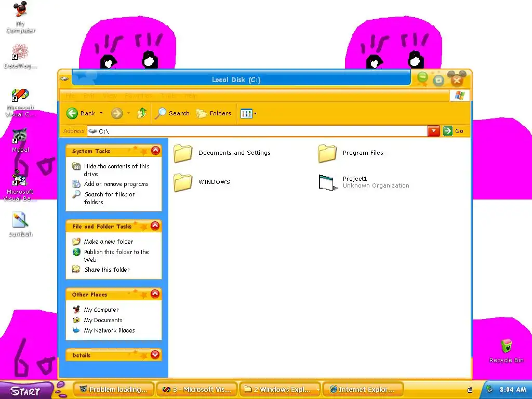Open the Help menu

coord(191,96)
